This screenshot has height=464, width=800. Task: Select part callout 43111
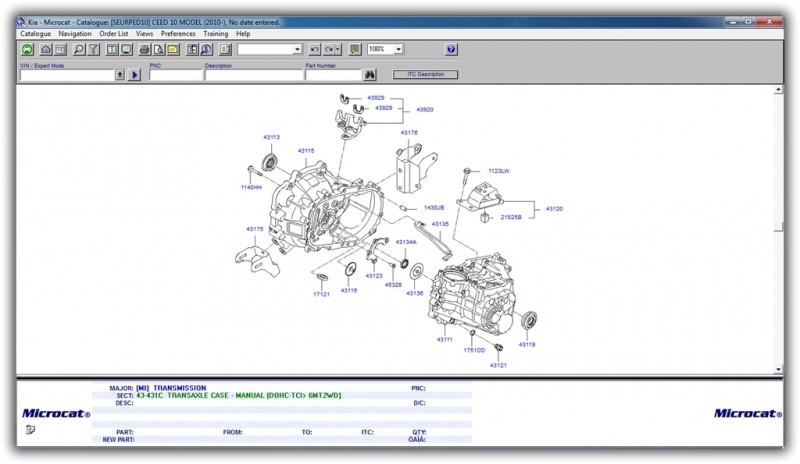point(444,339)
